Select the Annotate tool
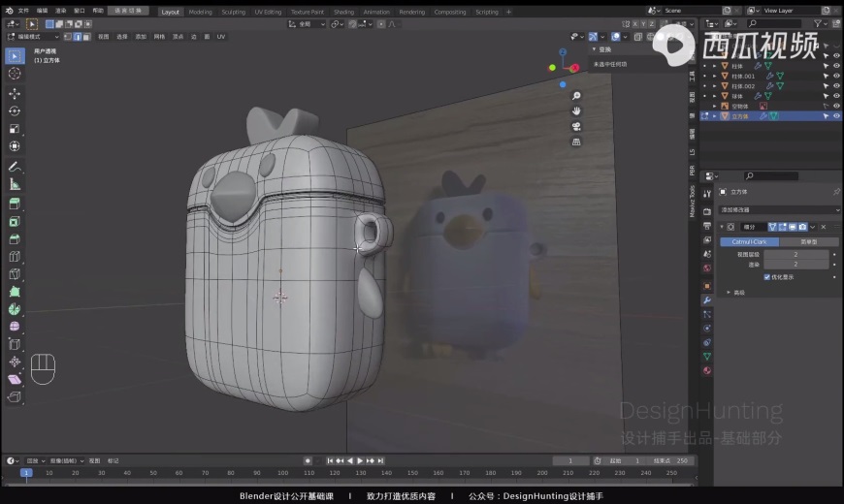Screen dimensions: 844x504 pyautogui.click(x=15, y=167)
